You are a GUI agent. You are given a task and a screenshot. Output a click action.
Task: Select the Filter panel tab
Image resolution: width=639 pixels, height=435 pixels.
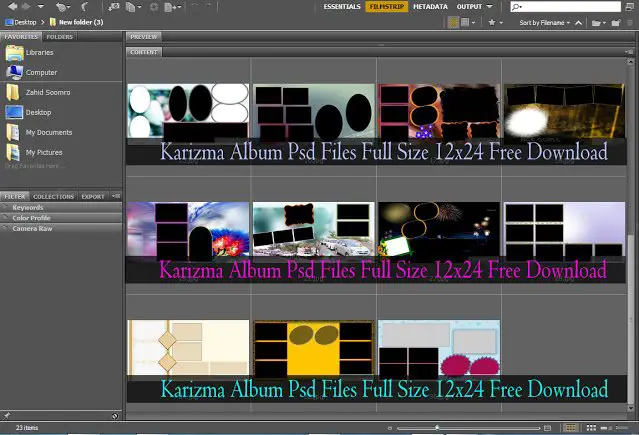15,197
